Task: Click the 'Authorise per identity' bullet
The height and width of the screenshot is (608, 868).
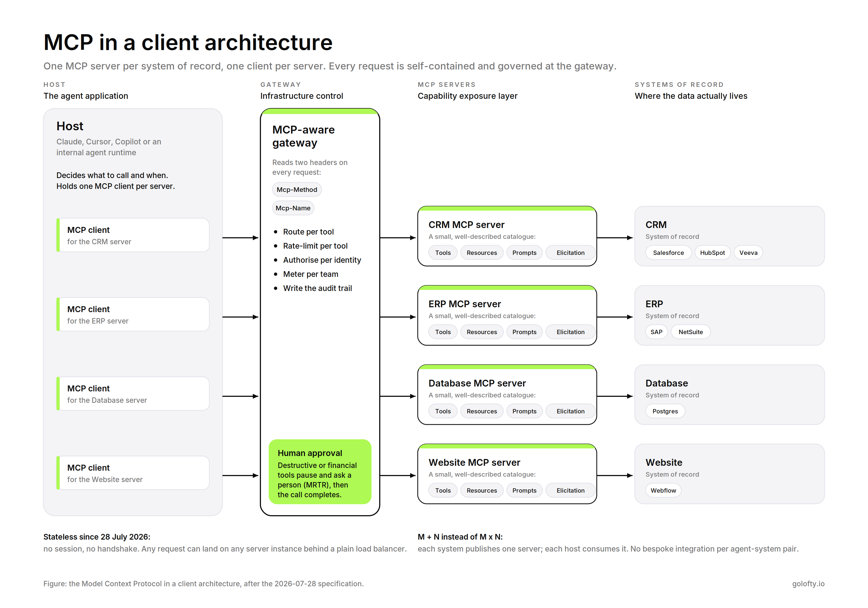Action: [322, 260]
